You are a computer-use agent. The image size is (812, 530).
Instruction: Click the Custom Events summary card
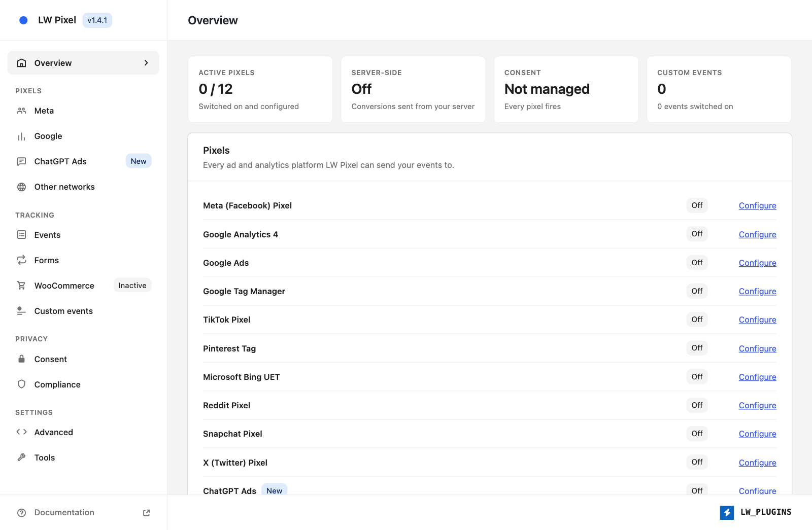(x=719, y=89)
